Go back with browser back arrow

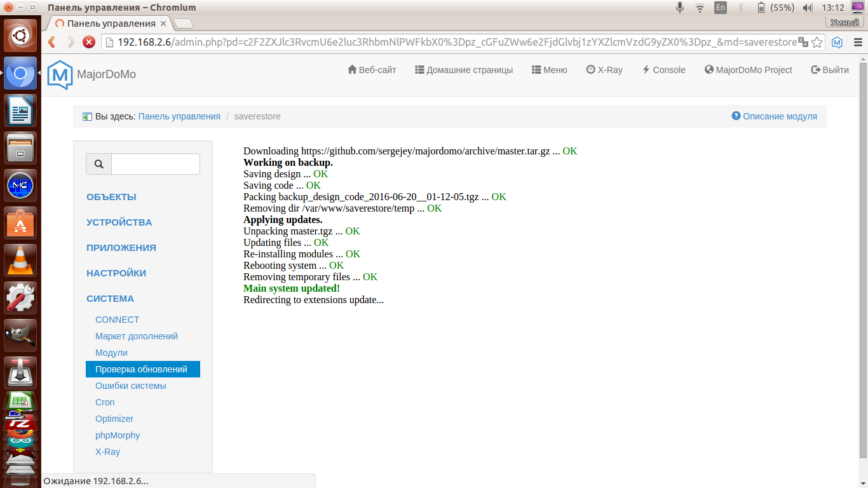tap(52, 42)
